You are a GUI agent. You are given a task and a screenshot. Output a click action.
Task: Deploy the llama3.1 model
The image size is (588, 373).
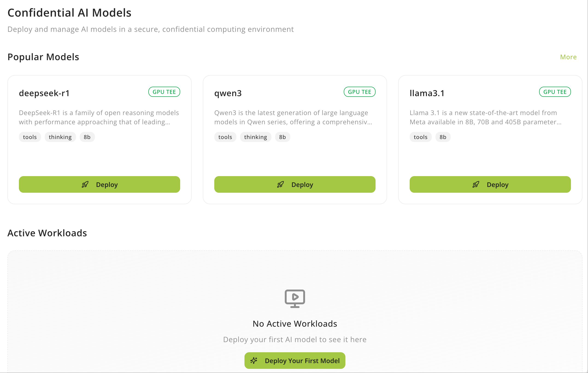pyautogui.click(x=490, y=184)
